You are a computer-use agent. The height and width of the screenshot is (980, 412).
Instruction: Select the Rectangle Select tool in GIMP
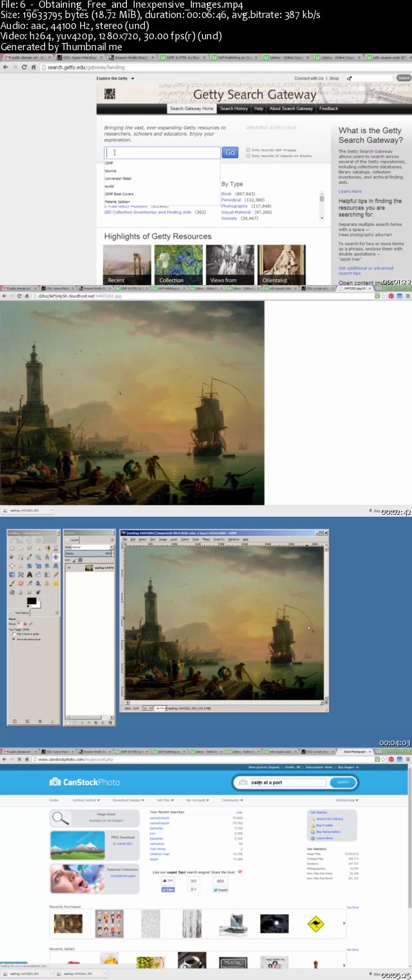(x=12, y=548)
